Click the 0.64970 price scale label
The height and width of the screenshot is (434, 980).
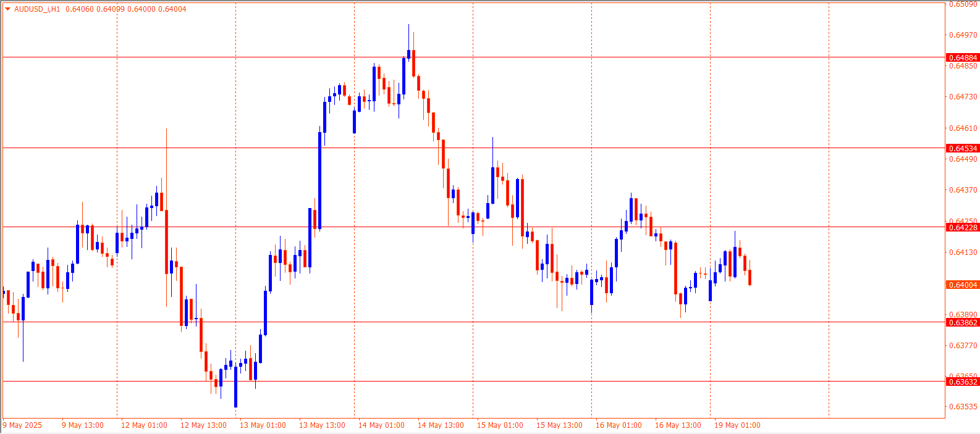pos(963,35)
